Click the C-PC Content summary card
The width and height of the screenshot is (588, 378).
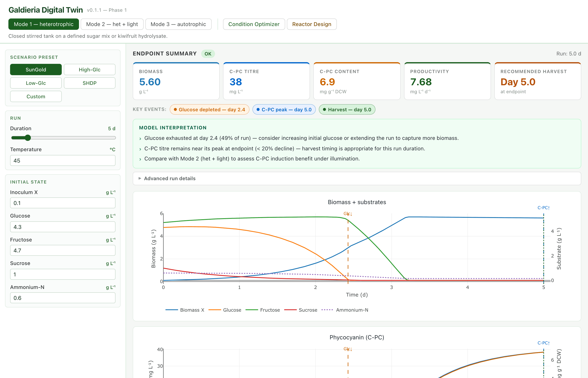click(357, 81)
